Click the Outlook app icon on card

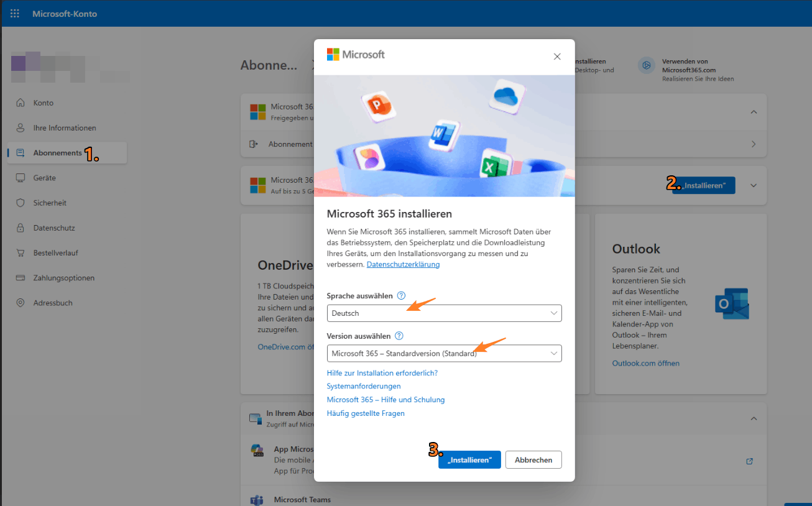coord(732,304)
